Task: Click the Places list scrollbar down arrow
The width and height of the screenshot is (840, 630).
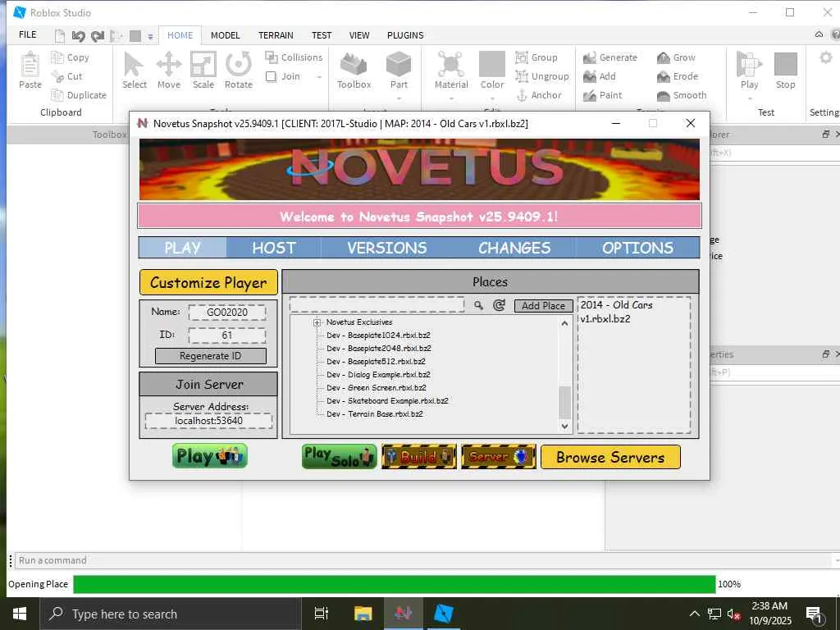Action: click(564, 427)
